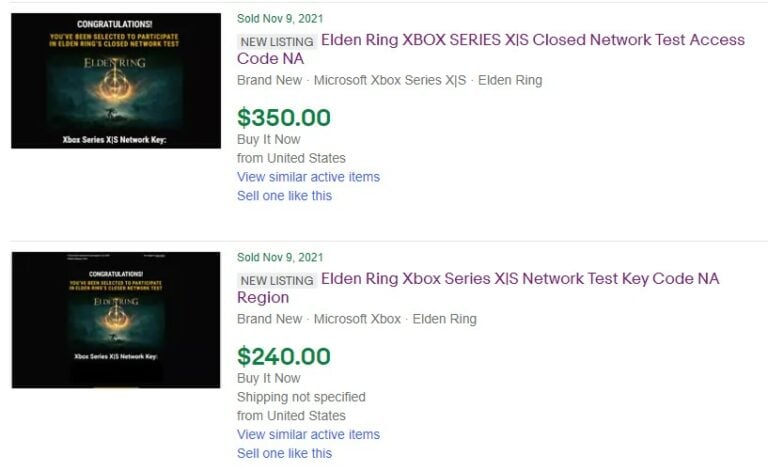
Task: Click the 'Sold Nov 9, 2021' label above the $350.00 listing
Action: [280, 18]
